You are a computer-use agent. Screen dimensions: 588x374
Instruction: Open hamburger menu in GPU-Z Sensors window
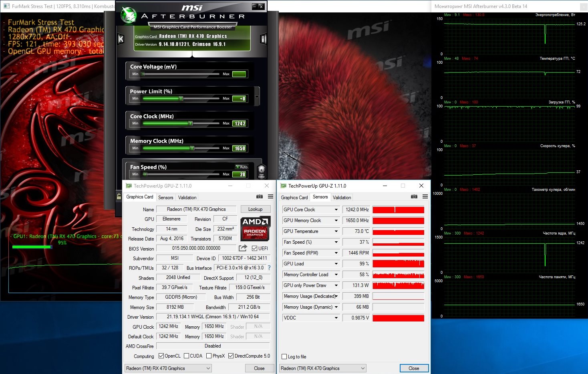[x=425, y=196]
